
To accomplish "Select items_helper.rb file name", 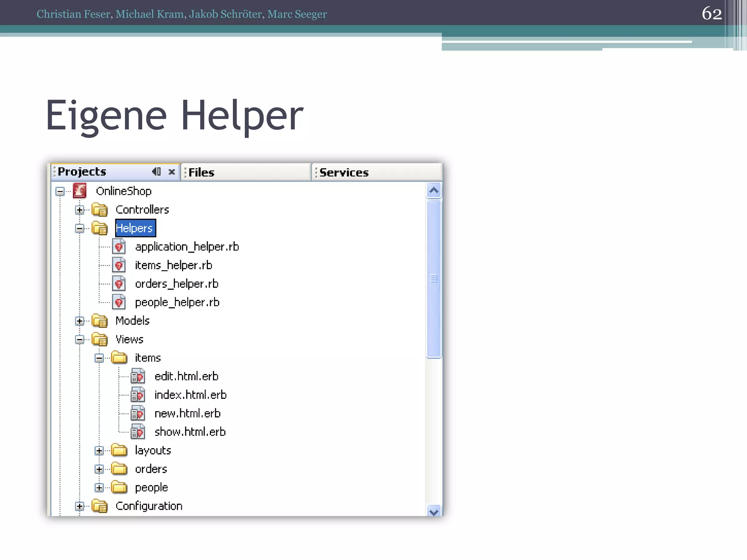I will [x=174, y=265].
